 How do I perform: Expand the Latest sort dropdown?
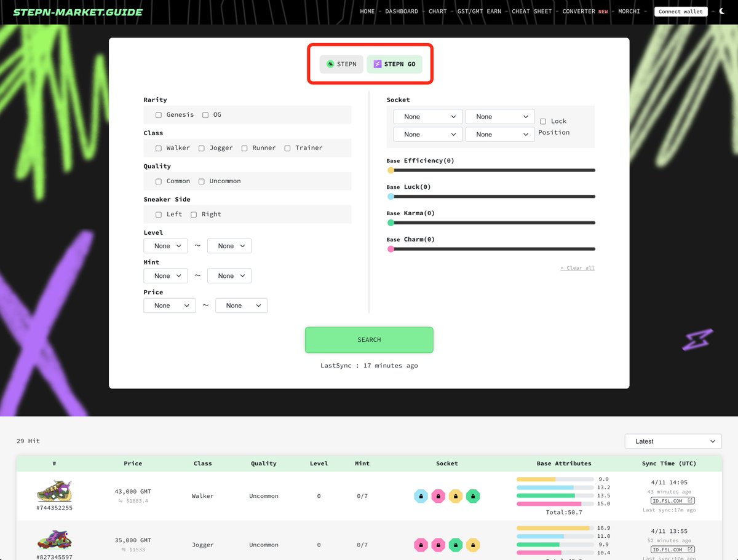(673, 441)
